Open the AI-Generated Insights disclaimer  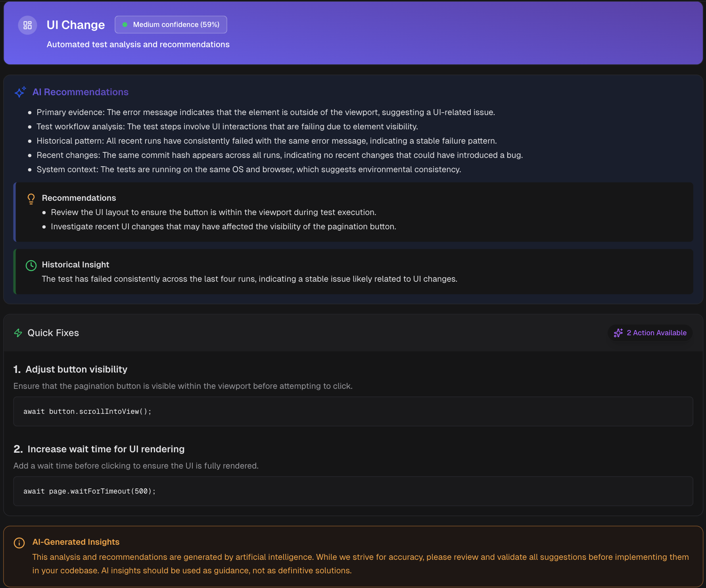tap(76, 542)
